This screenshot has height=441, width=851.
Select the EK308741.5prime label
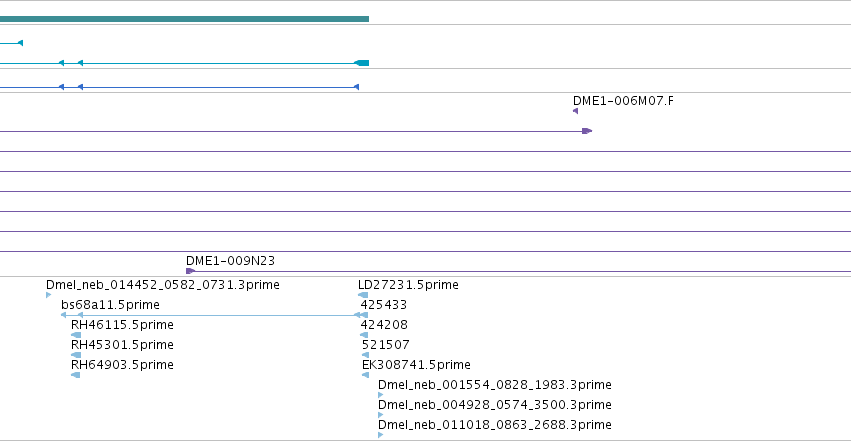[x=416, y=365]
